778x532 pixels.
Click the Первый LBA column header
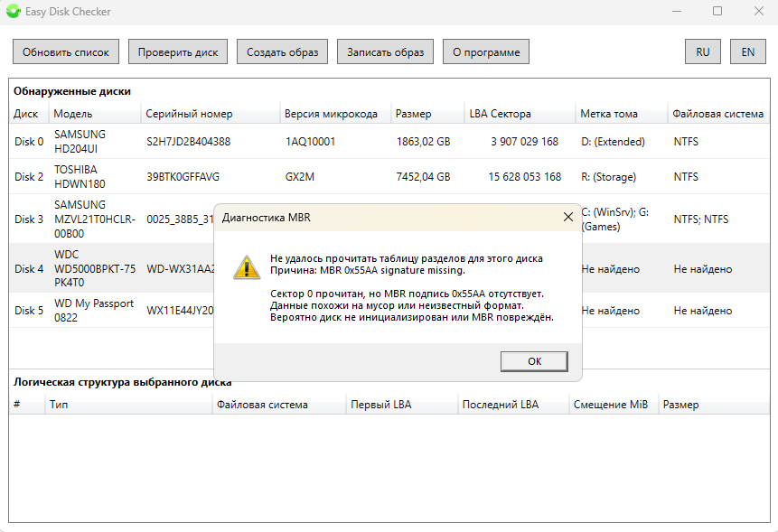point(380,405)
